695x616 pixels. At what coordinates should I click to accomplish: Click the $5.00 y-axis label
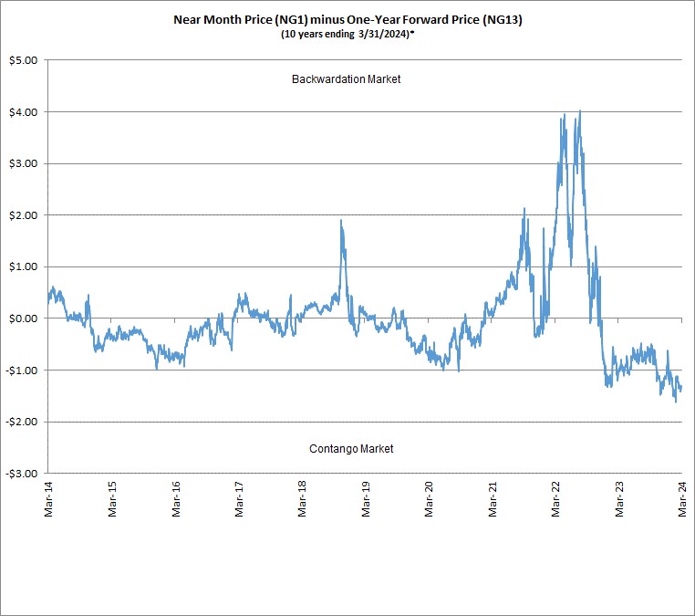24,60
